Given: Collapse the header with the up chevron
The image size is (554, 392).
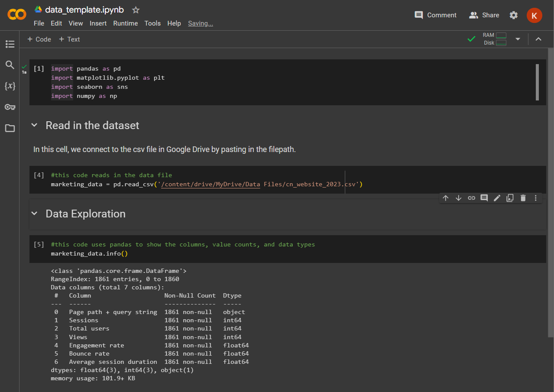Looking at the screenshot, I should pyautogui.click(x=538, y=39).
